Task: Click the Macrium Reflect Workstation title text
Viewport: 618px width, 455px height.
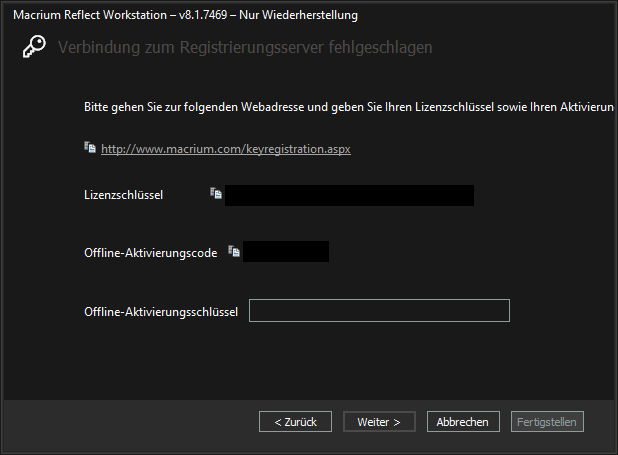Action: pos(185,15)
